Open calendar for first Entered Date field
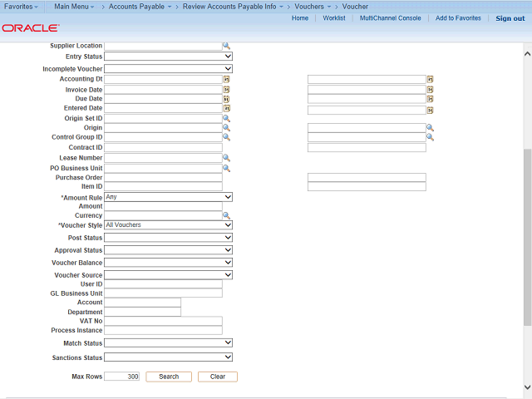This screenshot has width=532, height=399. pos(226,108)
